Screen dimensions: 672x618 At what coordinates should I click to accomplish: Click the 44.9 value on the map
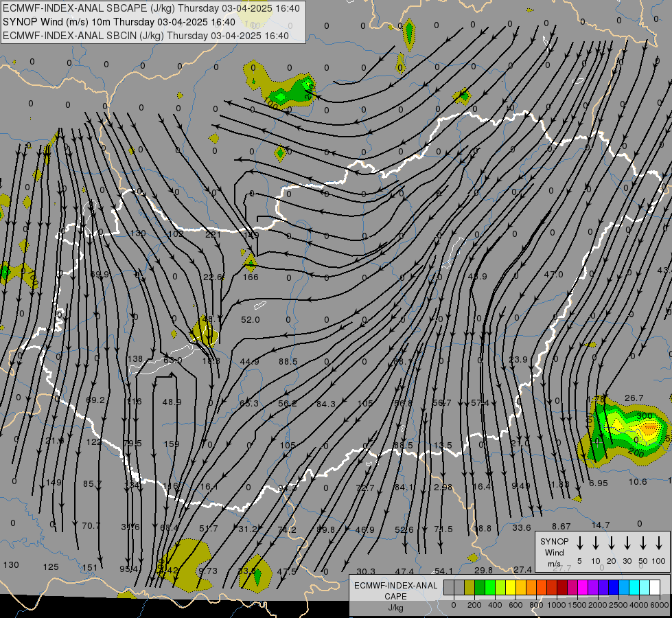[x=249, y=362]
